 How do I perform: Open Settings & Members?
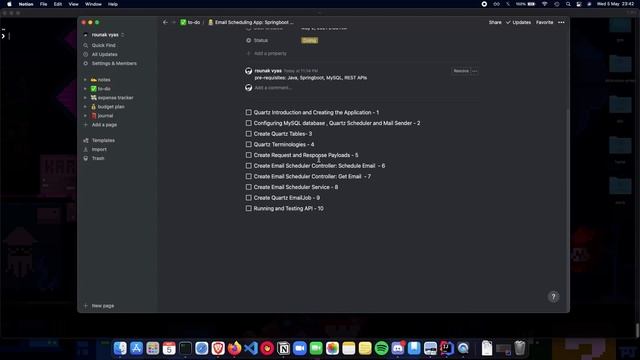click(x=114, y=63)
